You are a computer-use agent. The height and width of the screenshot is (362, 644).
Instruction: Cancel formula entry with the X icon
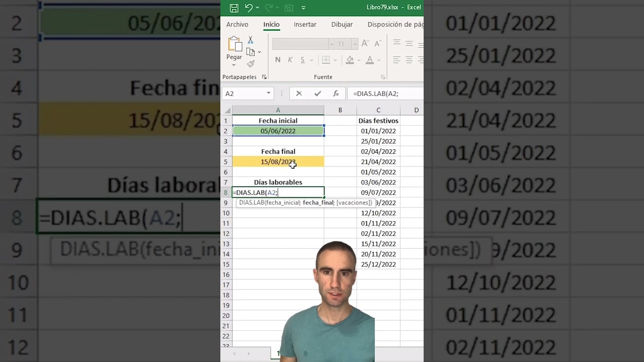299,94
